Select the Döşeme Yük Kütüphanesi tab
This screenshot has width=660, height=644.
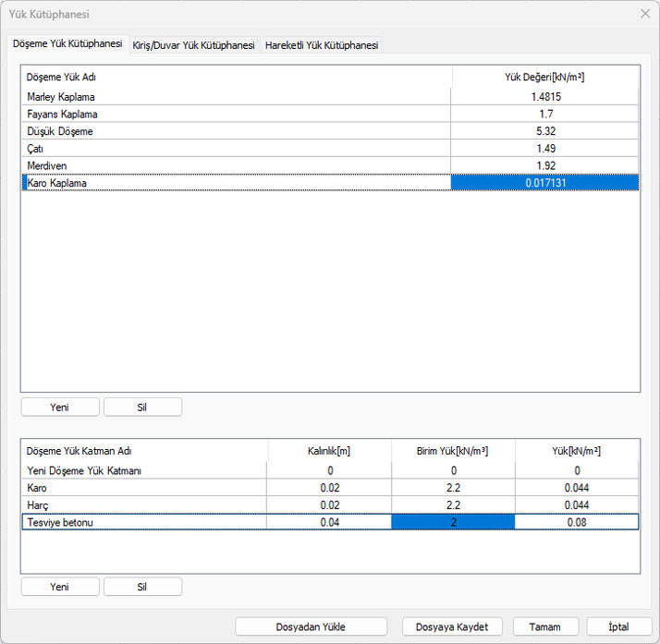[x=66, y=44]
